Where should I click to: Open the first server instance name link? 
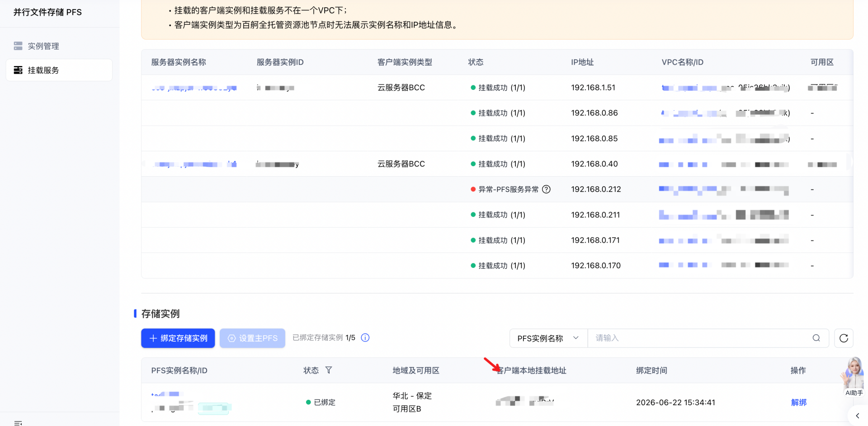(x=193, y=88)
